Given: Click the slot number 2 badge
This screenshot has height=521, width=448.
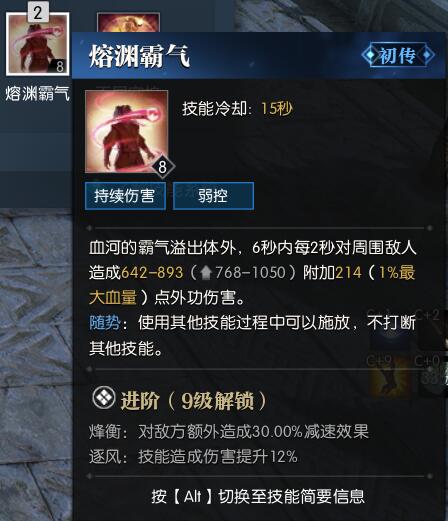Looking at the screenshot, I should [38, 12].
